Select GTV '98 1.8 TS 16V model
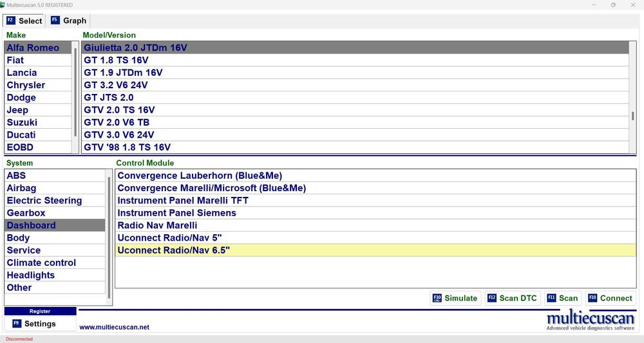Screen dimensions: 644x343 pyautogui.click(x=355, y=147)
